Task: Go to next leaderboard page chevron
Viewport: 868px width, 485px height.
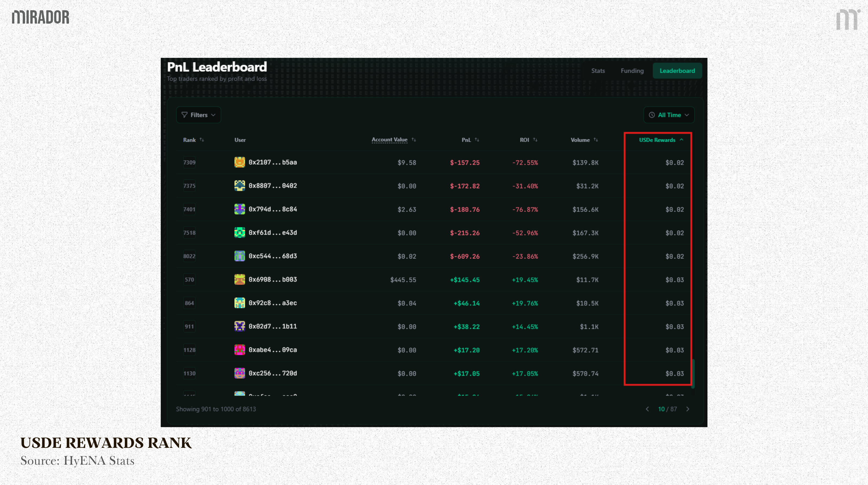Action: pyautogui.click(x=688, y=409)
